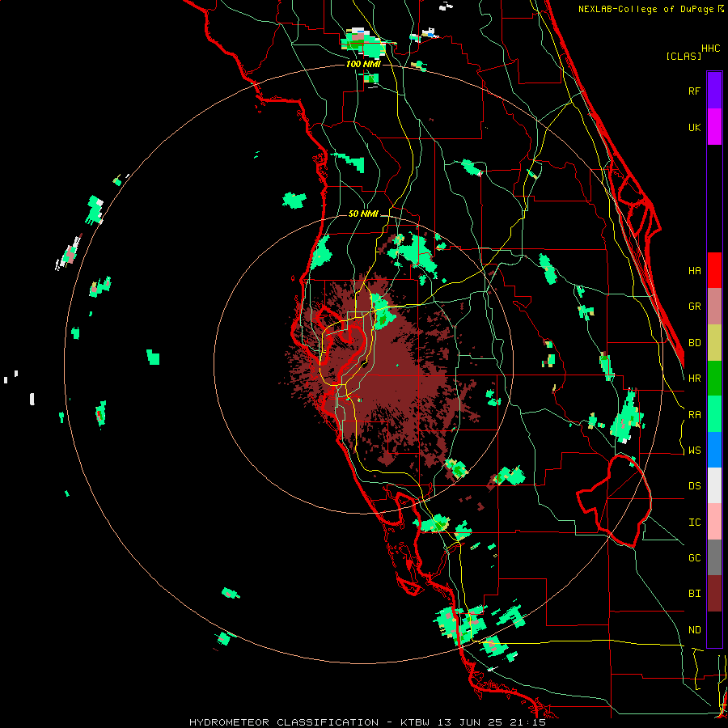Click the BI legend label
The height and width of the screenshot is (728, 728).
[694, 594]
